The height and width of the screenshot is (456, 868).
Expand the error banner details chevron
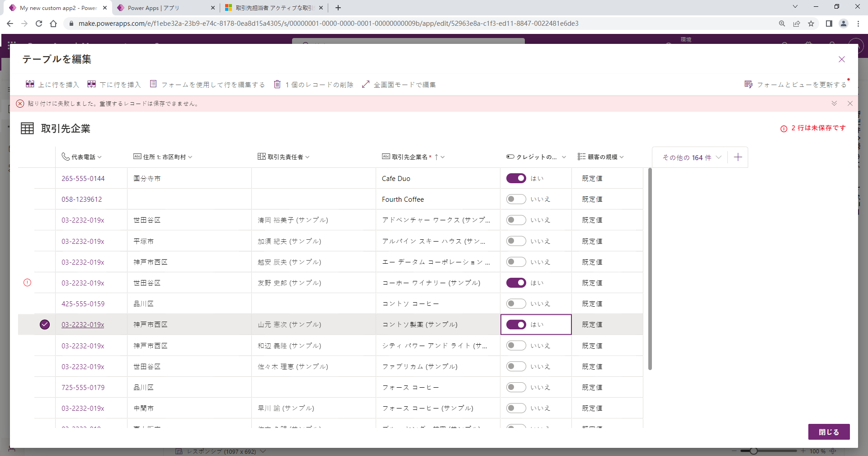pyautogui.click(x=834, y=104)
